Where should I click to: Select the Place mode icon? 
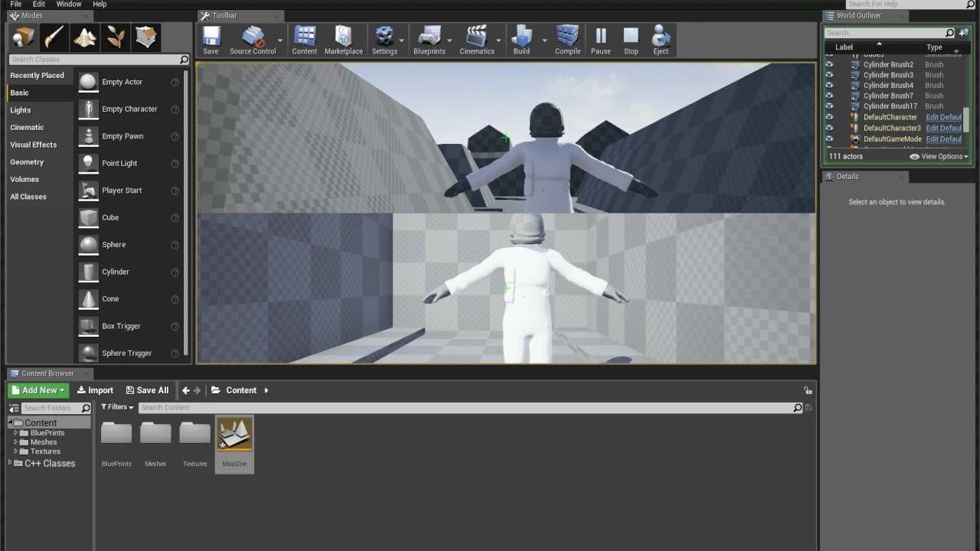tap(24, 37)
